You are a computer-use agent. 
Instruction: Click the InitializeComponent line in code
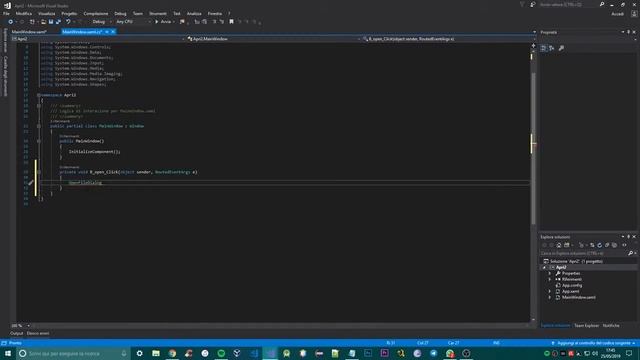(x=95, y=152)
